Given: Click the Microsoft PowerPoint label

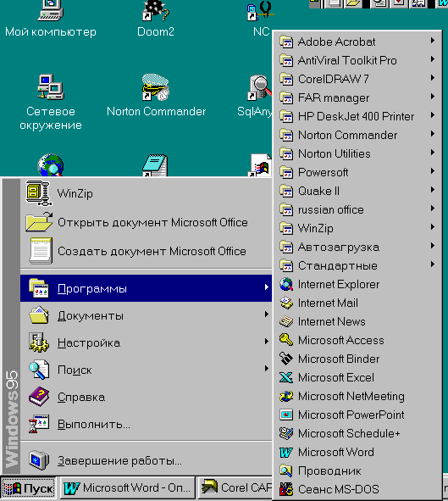Looking at the screenshot, I should (x=351, y=415).
